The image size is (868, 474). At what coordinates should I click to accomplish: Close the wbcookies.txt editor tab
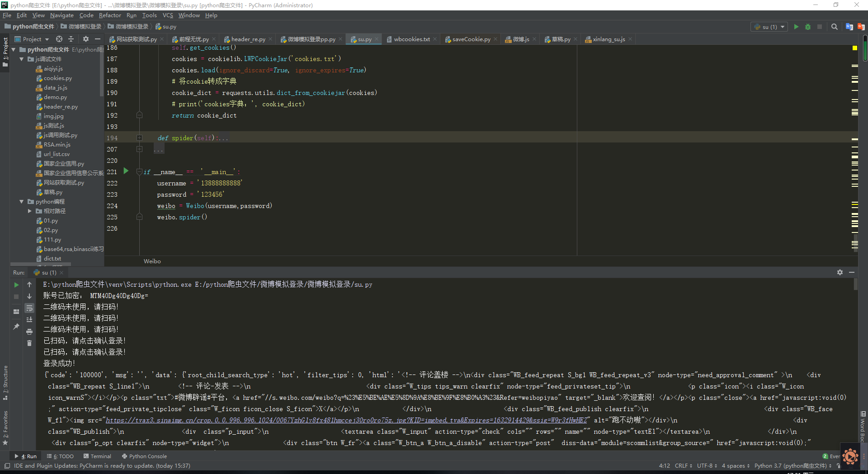[x=435, y=39]
